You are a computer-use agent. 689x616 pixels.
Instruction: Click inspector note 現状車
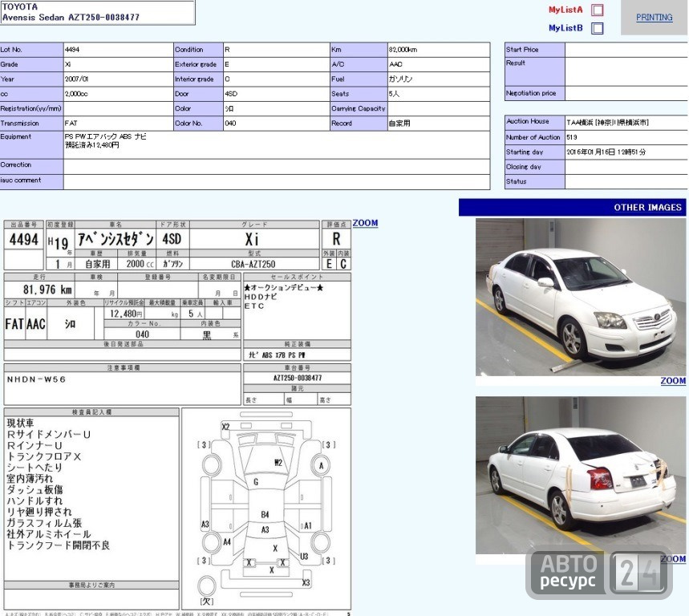[x=20, y=423]
